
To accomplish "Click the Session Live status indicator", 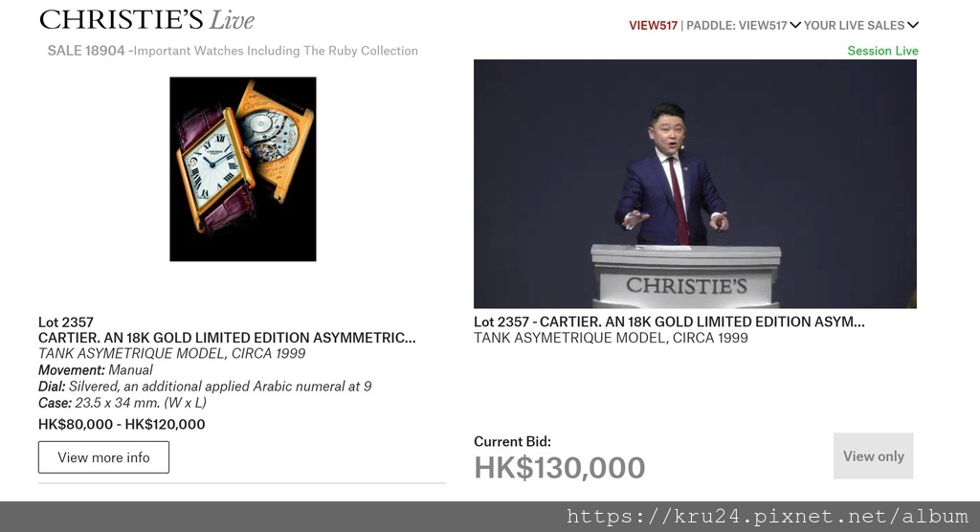I will tap(882, 51).
